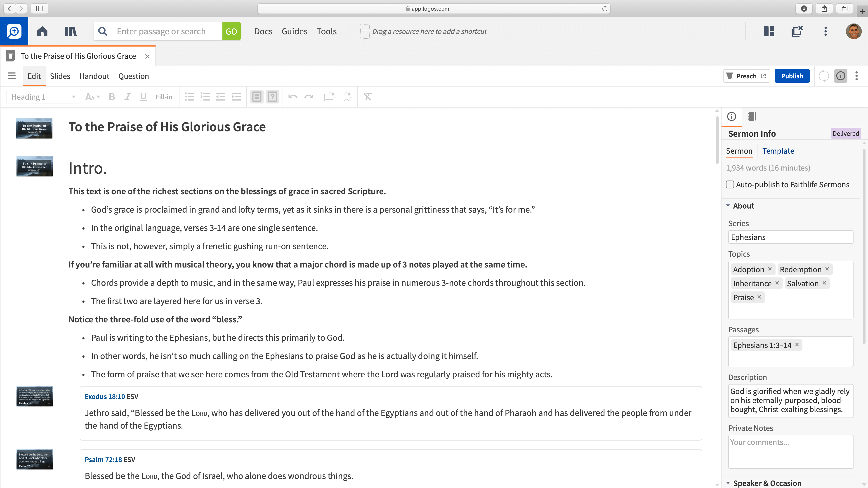Clear text formatting
Image resolution: width=868 pixels, height=488 pixels.
368,97
